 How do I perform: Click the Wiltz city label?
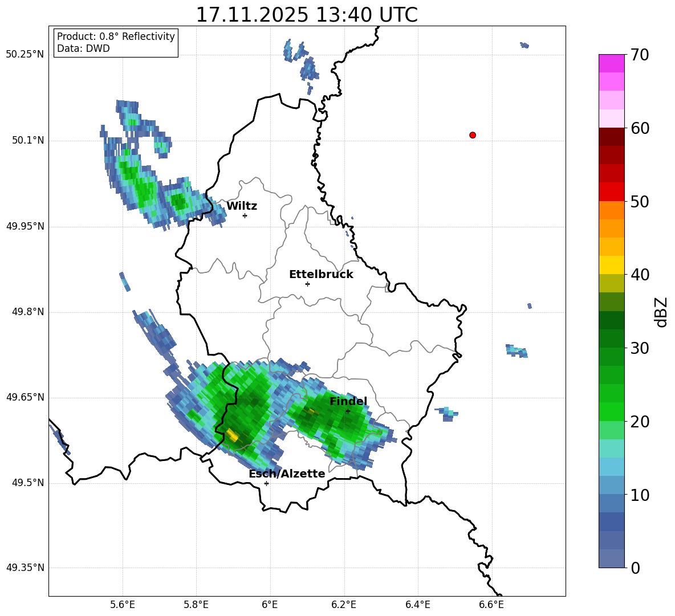(242, 206)
